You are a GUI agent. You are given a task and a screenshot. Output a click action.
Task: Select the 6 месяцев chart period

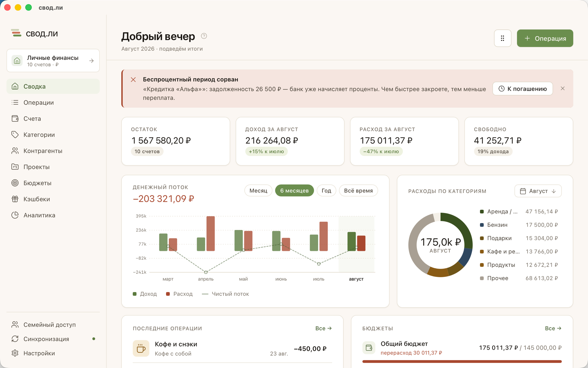point(294,191)
